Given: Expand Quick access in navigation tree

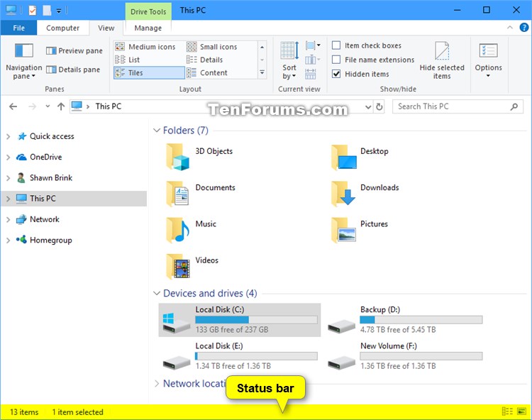Looking at the screenshot, I should coord(8,136).
